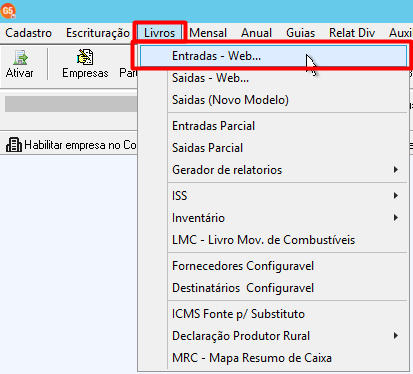Open the Cadastro menu
413x374 pixels.
29,33
